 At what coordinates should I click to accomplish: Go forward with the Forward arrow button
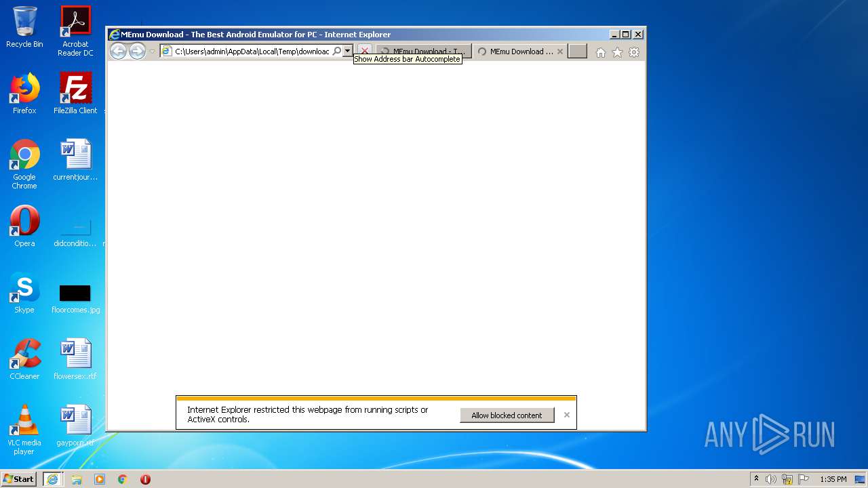[x=137, y=52]
